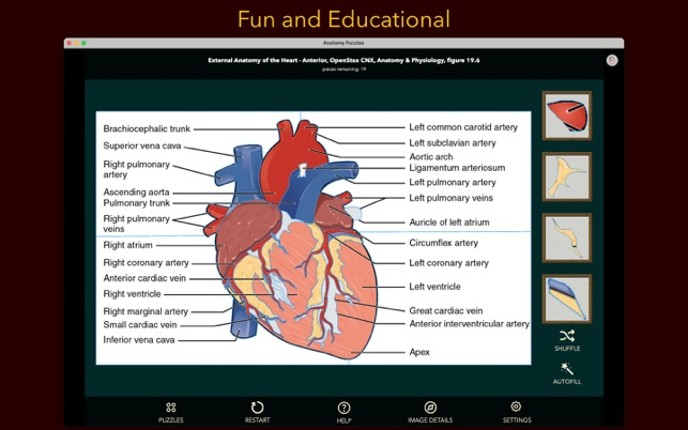This screenshot has width=688, height=430.
Task: Click the "Right atrium" label
Action: click(x=128, y=244)
